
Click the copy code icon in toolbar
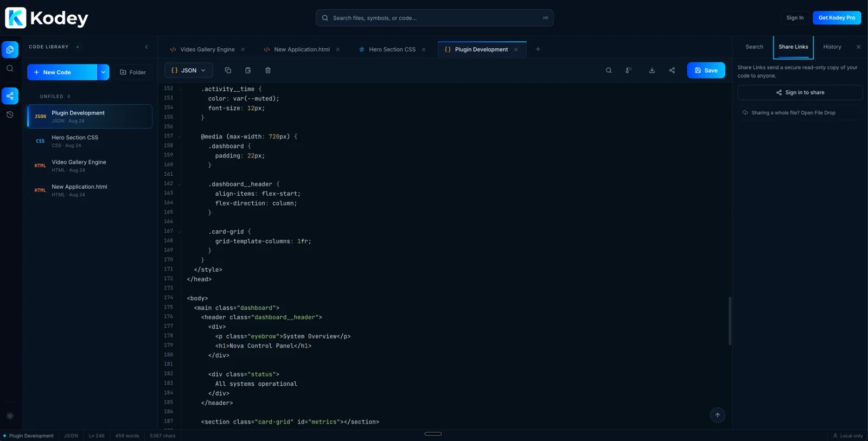pyautogui.click(x=228, y=71)
